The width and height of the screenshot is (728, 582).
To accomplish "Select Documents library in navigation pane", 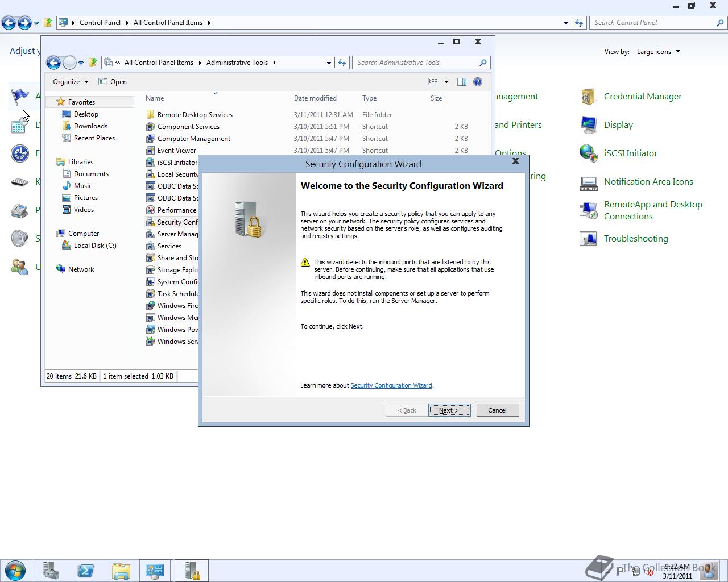I will [x=91, y=174].
